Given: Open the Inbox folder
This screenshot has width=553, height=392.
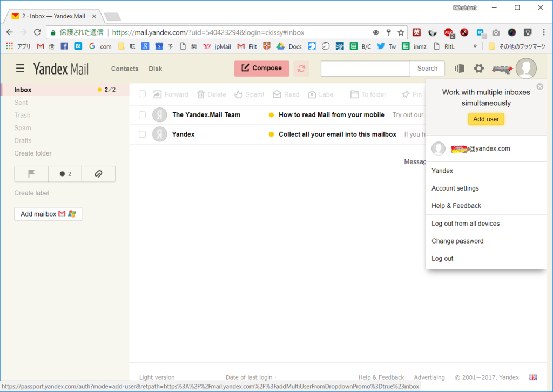Looking at the screenshot, I should (65, 90).
